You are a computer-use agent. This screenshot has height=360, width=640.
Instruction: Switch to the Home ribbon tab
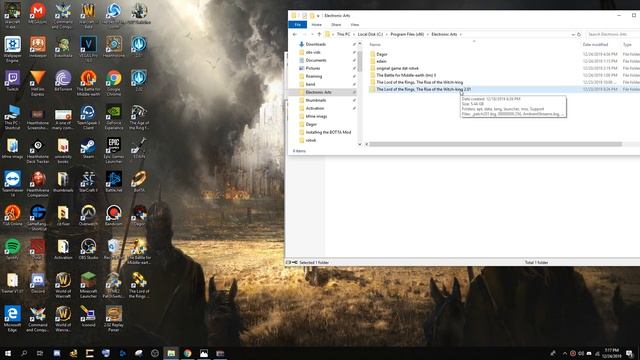click(x=316, y=25)
